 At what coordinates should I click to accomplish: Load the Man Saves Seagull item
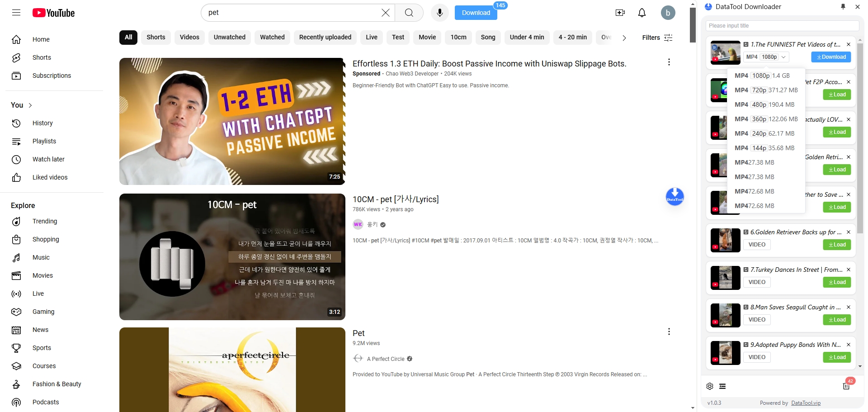click(x=837, y=320)
